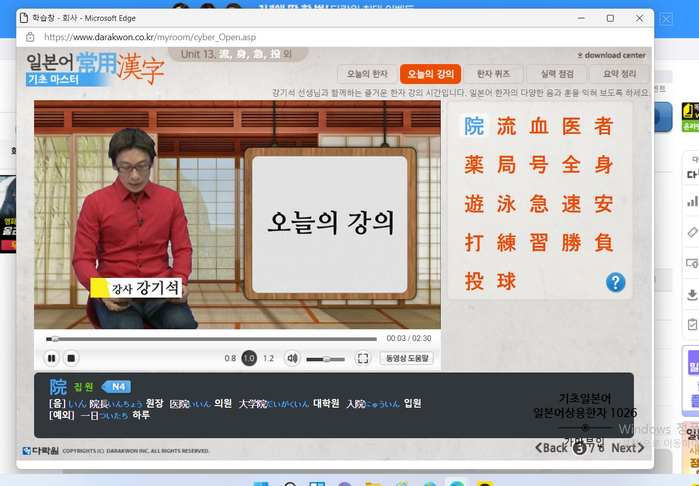
Task: Open the 오늘의 한자 tab
Action: [367, 74]
